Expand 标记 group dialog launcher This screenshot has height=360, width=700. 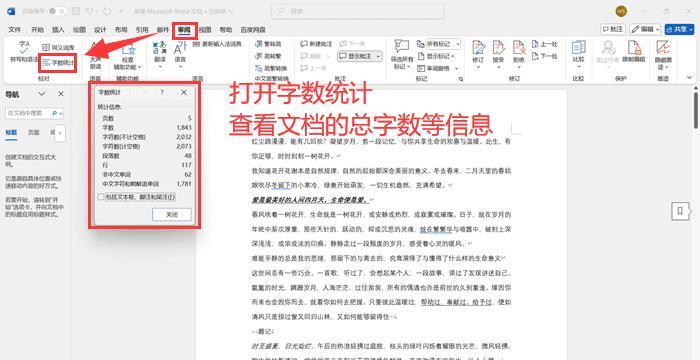coord(460,79)
